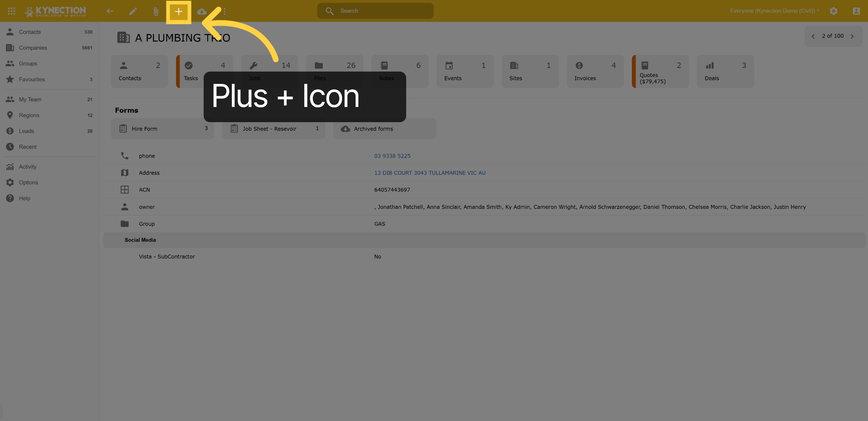Image resolution: width=868 pixels, height=421 pixels.
Task: Open Leads in the sidebar
Action: (x=49, y=131)
